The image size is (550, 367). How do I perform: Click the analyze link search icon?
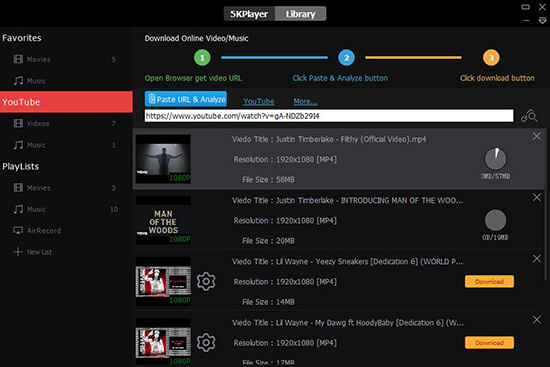pyautogui.click(x=529, y=116)
